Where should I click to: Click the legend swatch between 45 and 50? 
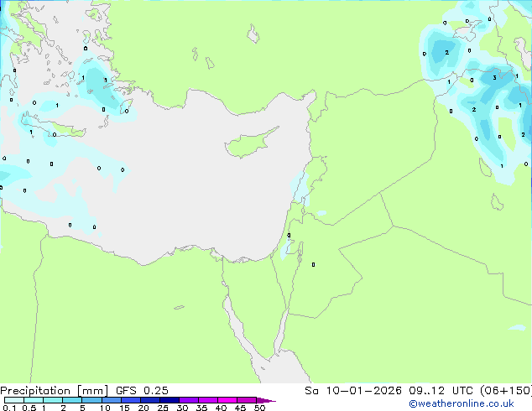coord(247,400)
